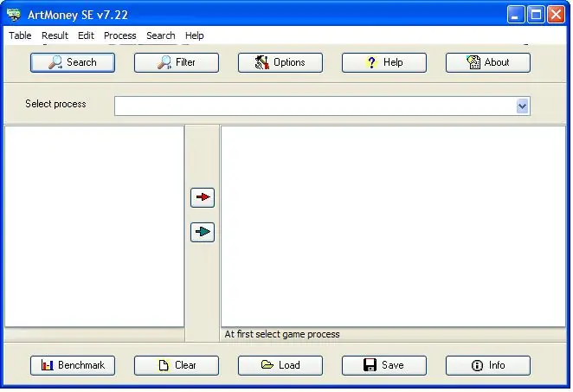This screenshot has height=392, width=573.
Task: Open the Edit menu
Action: (86, 35)
